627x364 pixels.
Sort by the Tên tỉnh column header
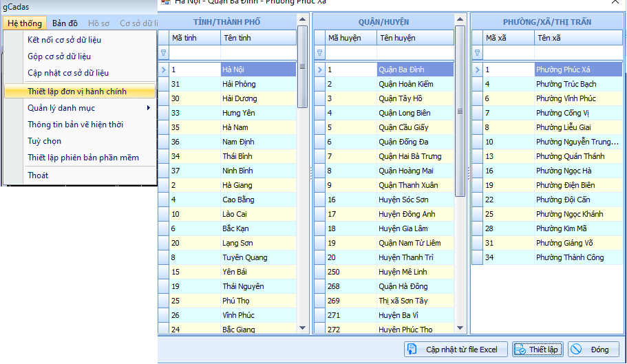pyautogui.click(x=257, y=38)
